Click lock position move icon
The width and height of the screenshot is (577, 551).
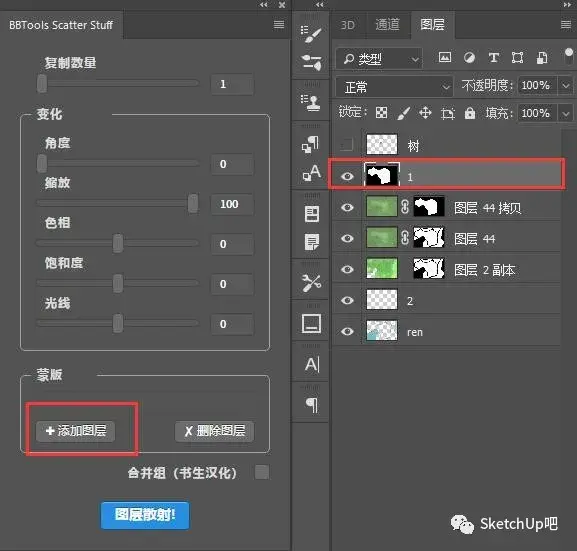click(425, 113)
